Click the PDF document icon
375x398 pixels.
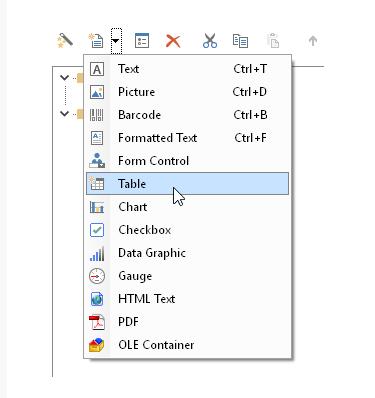[x=97, y=322]
